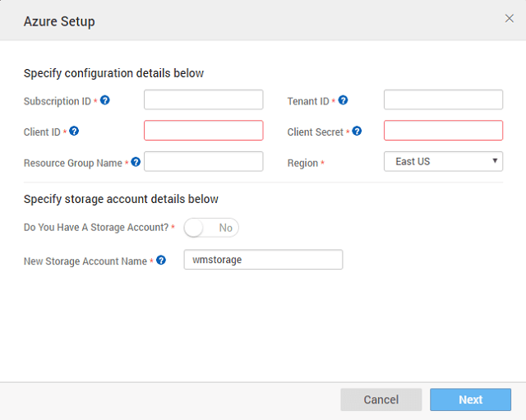Focus the Tenant ID input box
The image size is (526, 420).
(x=443, y=100)
